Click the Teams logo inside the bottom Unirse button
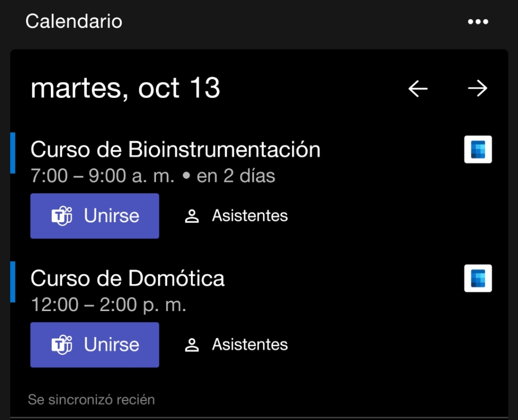Viewport: 518px width, 420px height. pos(61,344)
